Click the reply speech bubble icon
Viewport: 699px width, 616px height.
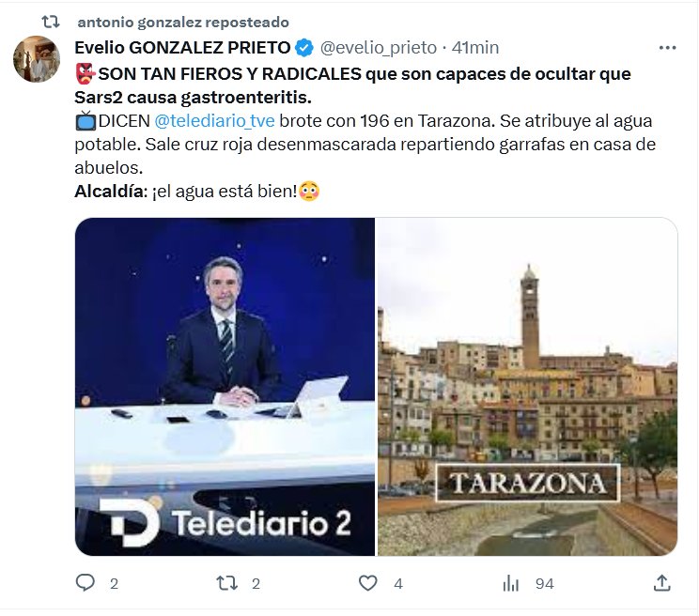85,582
